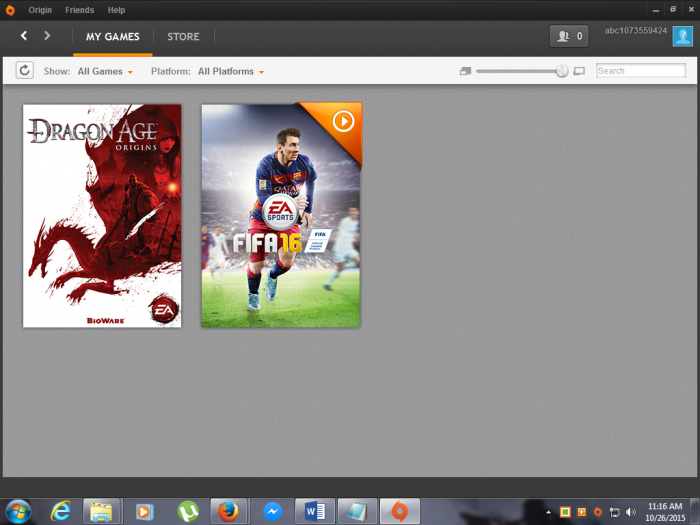The height and width of the screenshot is (525, 700).
Task: Select the Dragon Age Origins game tile
Action: [x=102, y=216]
